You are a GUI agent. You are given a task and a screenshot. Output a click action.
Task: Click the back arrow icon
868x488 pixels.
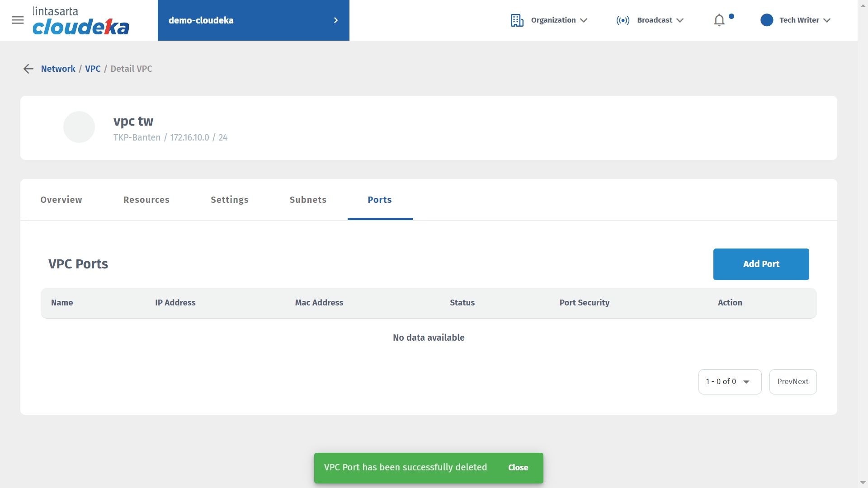point(28,69)
